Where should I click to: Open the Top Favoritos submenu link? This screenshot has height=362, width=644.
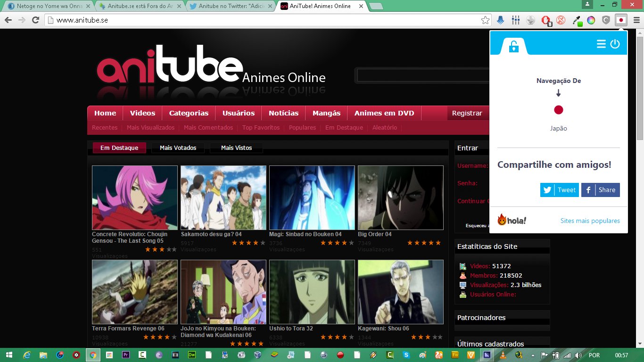click(261, 128)
